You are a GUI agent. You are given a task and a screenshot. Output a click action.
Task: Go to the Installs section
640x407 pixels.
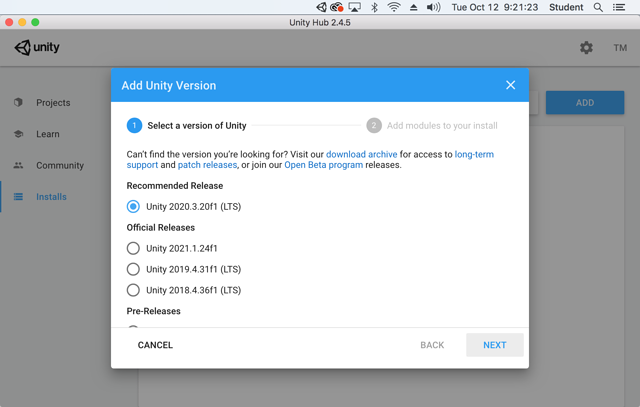coord(51,197)
